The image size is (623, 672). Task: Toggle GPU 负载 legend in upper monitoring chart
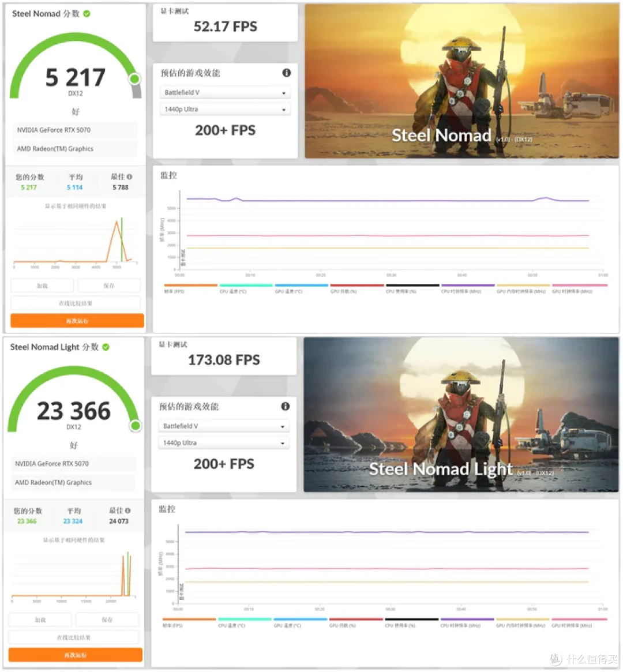(x=357, y=288)
